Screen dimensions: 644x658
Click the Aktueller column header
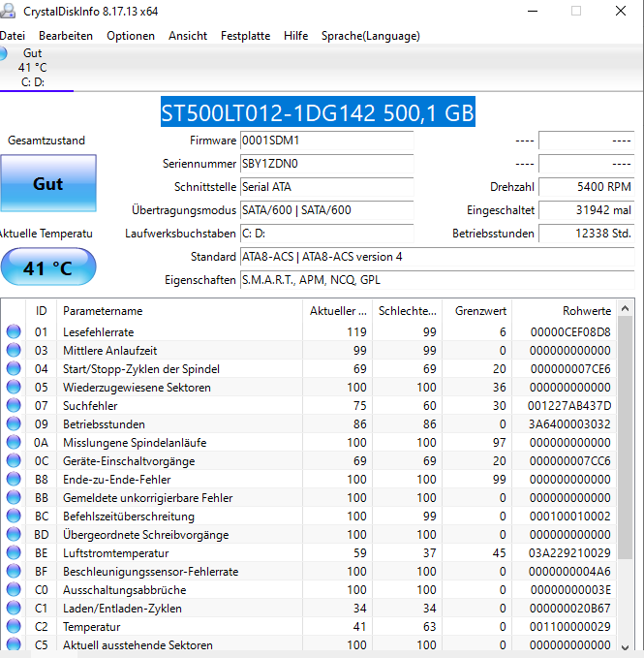[x=338, y=311]
